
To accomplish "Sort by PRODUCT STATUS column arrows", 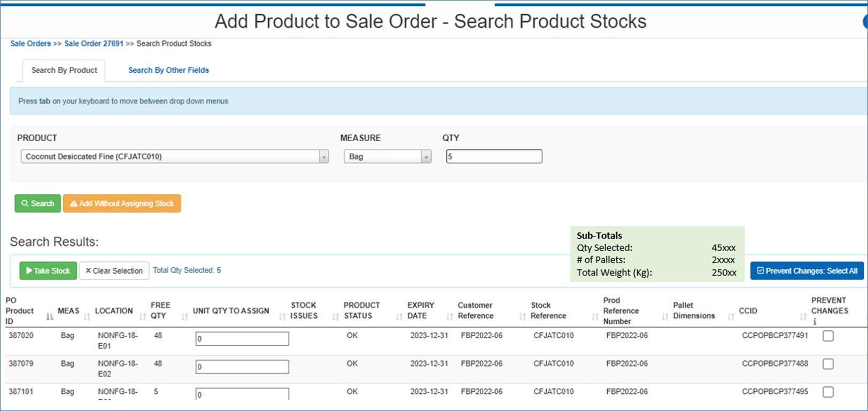I will pos(399,316).
